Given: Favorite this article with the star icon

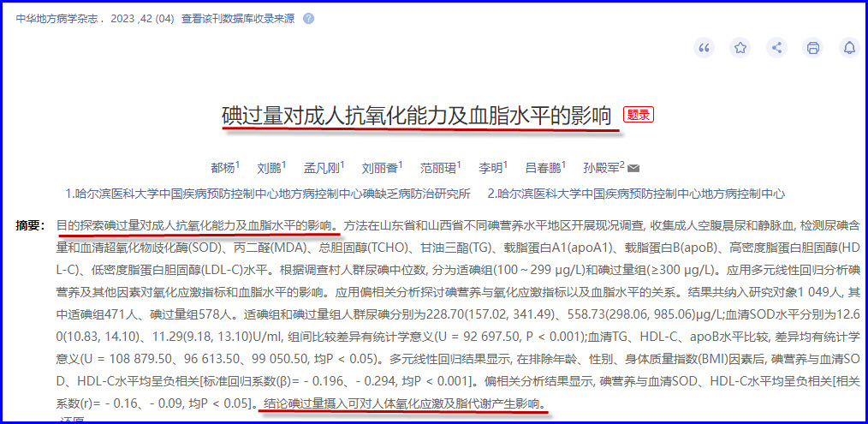Looking at the screenshot, I should [x=740, y=48].
